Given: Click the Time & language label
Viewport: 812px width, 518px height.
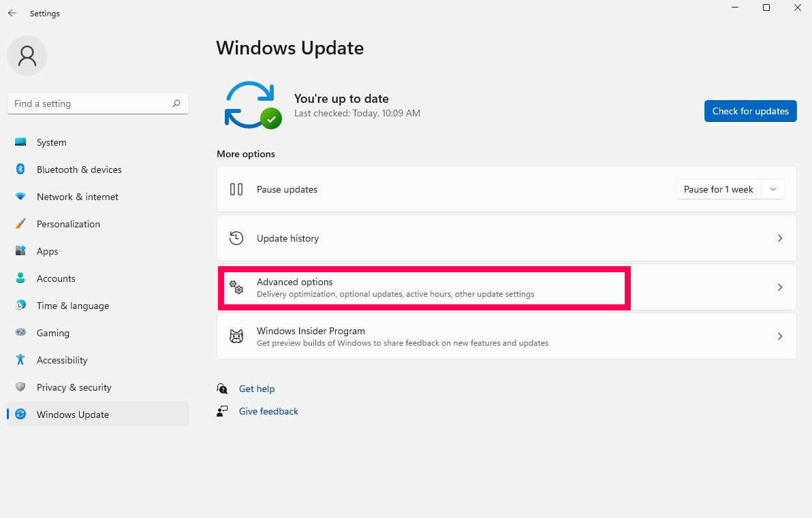Looking at the screenshot, I should (73, 306).
